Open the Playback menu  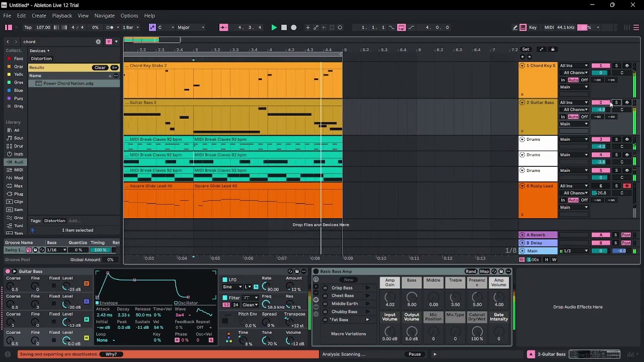[x=62, y=16]
